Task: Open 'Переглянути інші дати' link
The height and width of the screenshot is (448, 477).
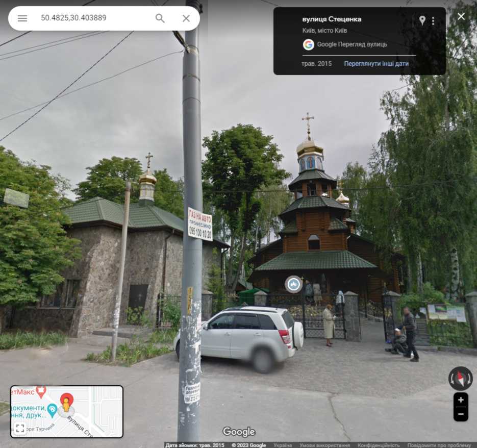Action: point(376,64)
